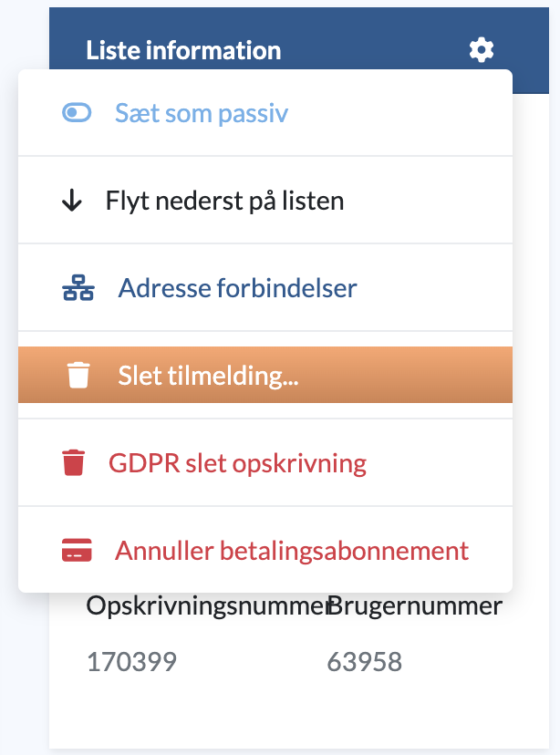Select the number 170399
560x755 pixels.
131,662
